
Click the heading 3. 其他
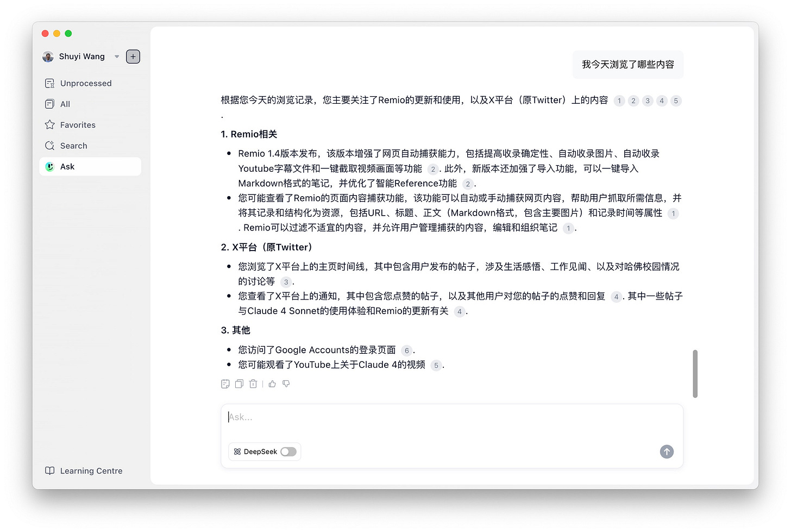[x=235, y=330]
